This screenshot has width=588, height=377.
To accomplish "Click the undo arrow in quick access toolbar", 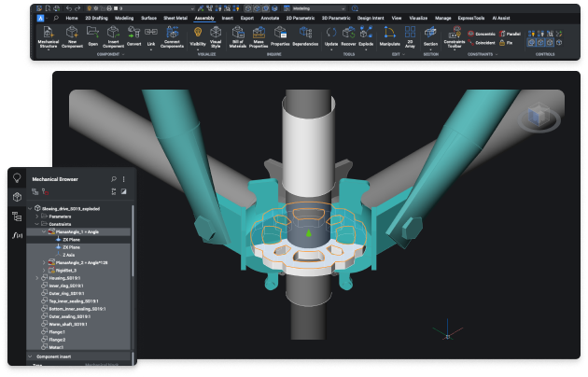I will (69, 8).
